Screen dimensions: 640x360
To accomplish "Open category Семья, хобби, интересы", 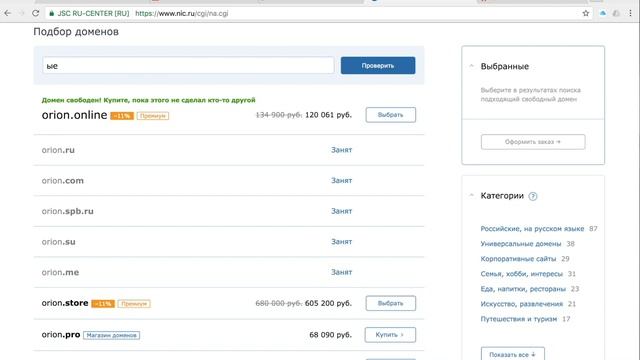I will coord(522,274).
